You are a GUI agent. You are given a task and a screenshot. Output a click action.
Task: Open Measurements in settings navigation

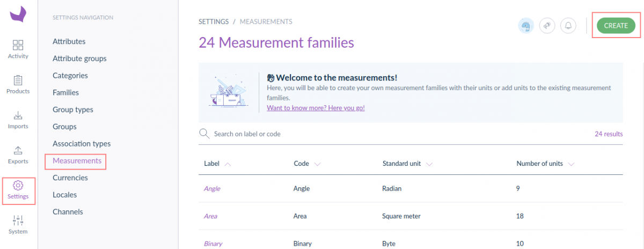[x=77, y=160]
